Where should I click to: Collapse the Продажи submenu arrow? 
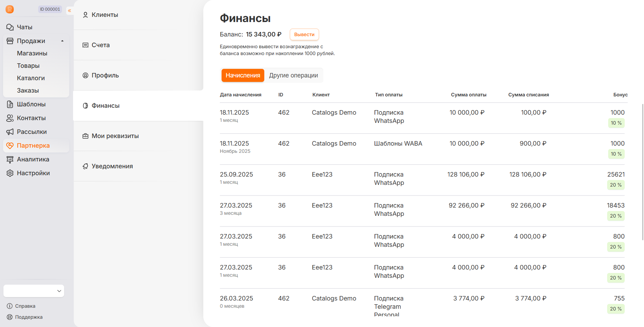(62, 41)
